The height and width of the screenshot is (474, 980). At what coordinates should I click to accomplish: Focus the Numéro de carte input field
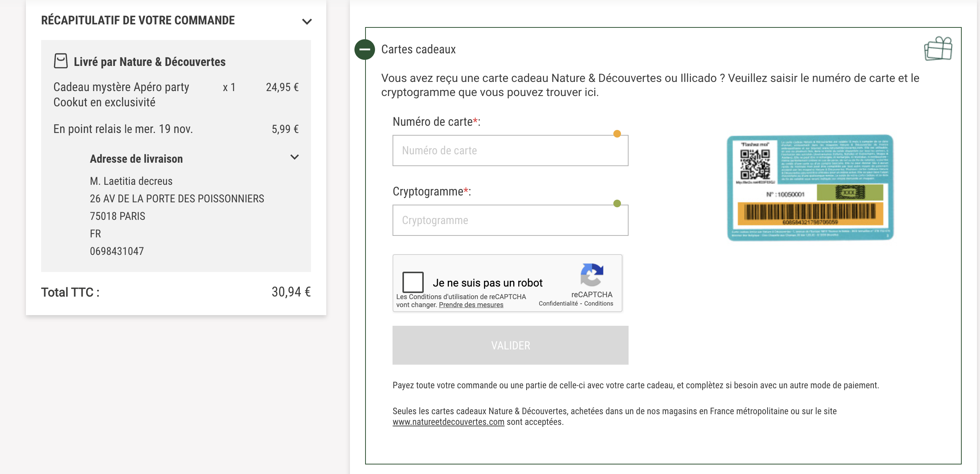click(511, 151)
